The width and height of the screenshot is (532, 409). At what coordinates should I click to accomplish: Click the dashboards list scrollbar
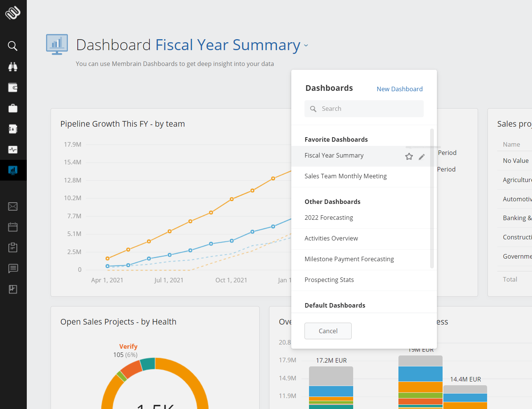432,198
